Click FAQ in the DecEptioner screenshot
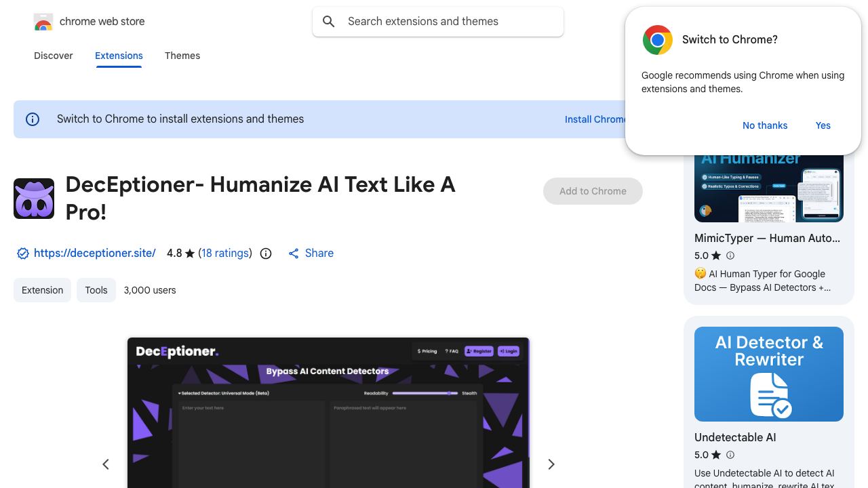Screen dimensions: 868x488 point(452,351)
